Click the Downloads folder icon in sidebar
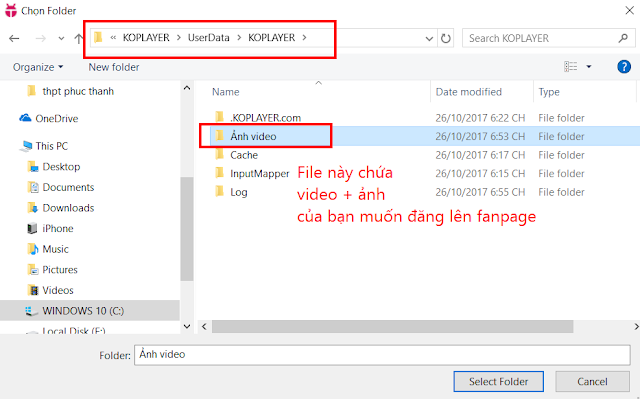Screen dimensions: 640x399 click(33, 208)
